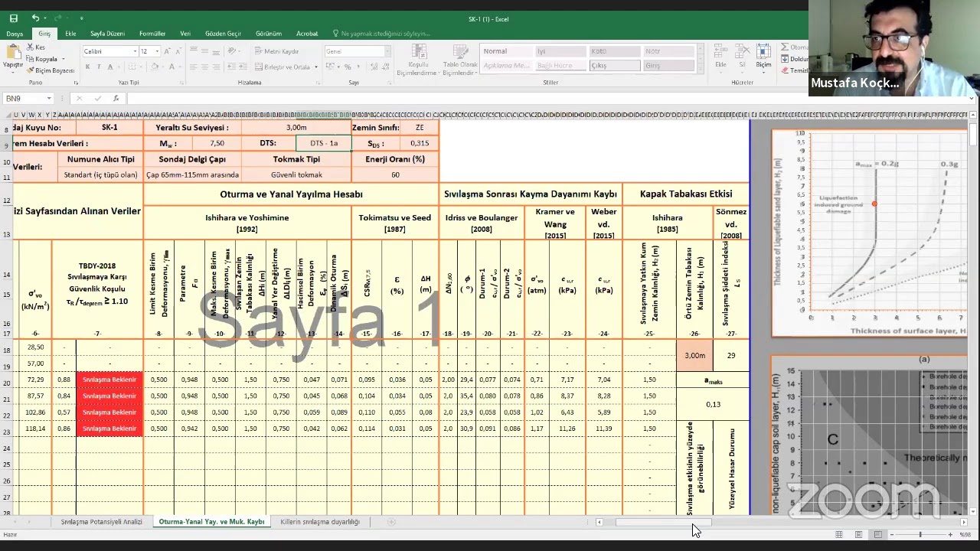Switch to the Görünüm ribbon tab
This screenshot has height=551, width=980.
coord(268,34)
